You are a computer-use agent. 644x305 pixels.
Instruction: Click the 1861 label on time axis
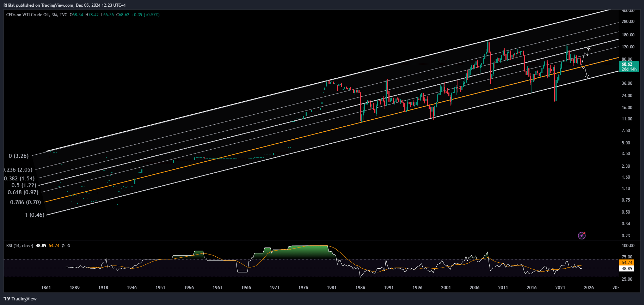pyautogui.click(x=46, y=288)
